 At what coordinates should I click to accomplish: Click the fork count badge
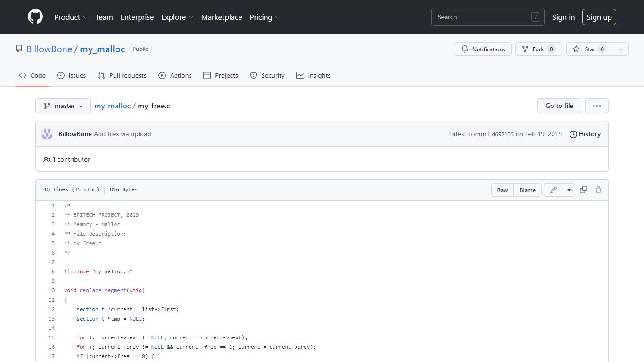(552, 49)
